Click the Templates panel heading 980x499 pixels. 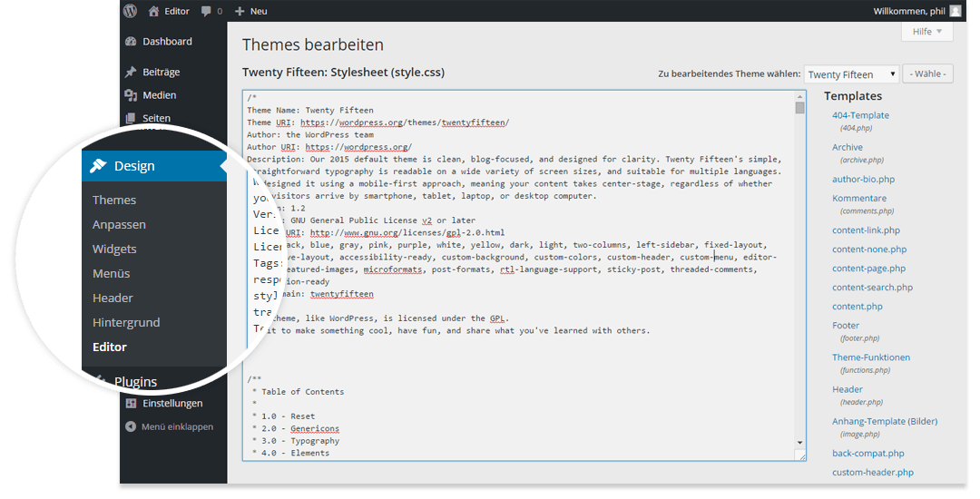(852, 95)
